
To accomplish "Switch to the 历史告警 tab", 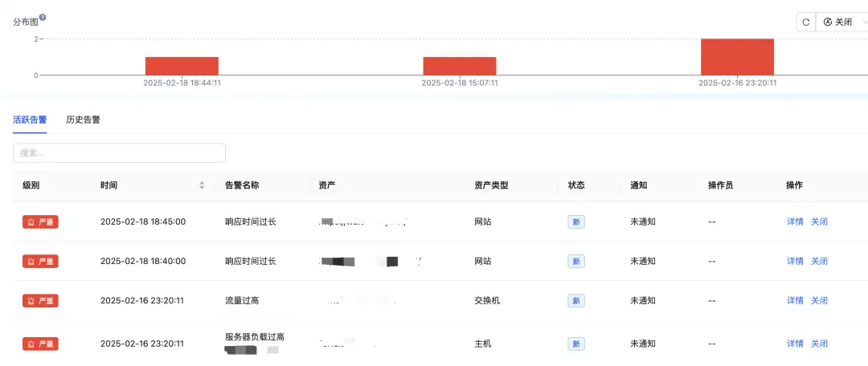I will coord(83,120).
